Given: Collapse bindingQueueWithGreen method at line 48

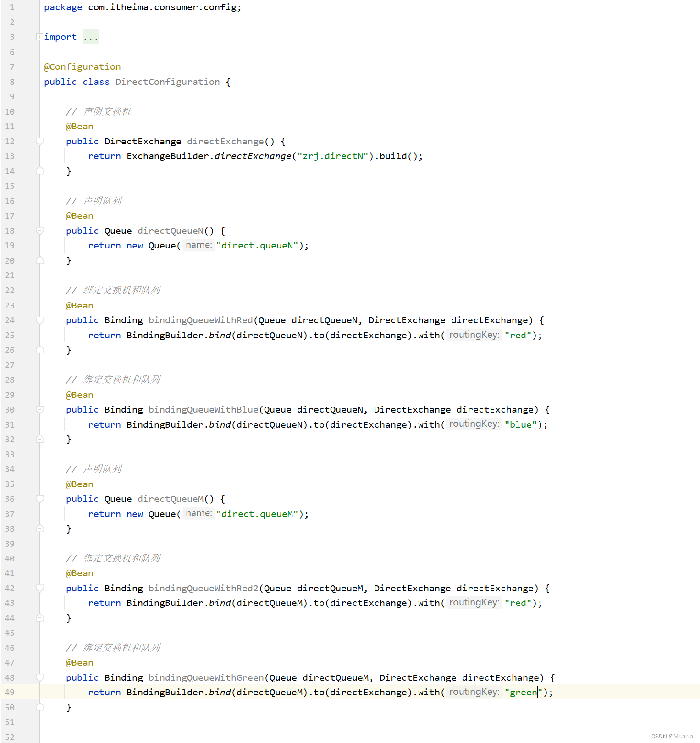Looking at the screenshot, I should point(40,678).
